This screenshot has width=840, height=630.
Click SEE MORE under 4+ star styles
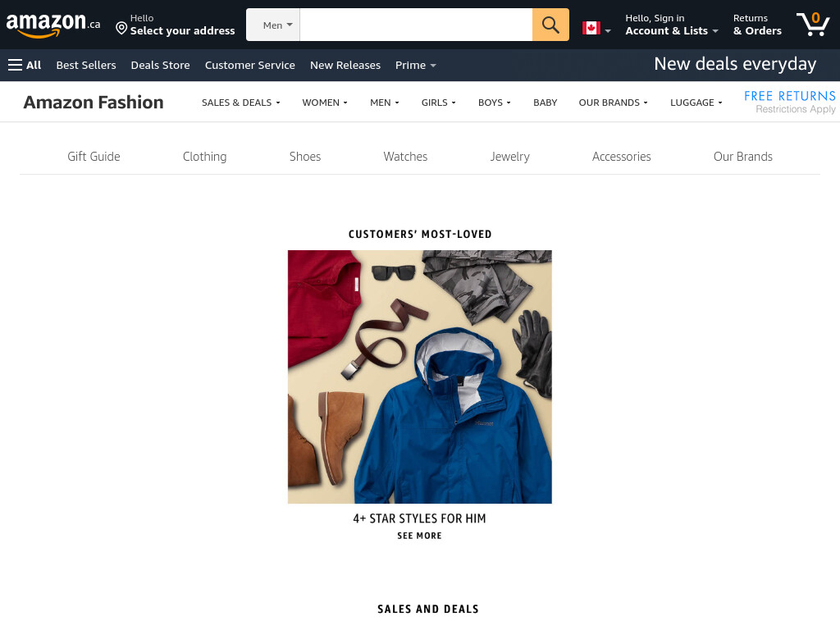tap(419, 536)
